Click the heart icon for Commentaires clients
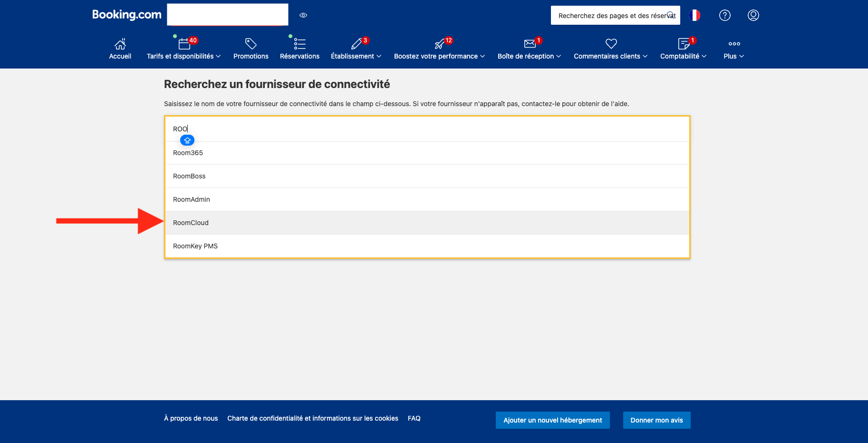868x443 pixels. 611,44
